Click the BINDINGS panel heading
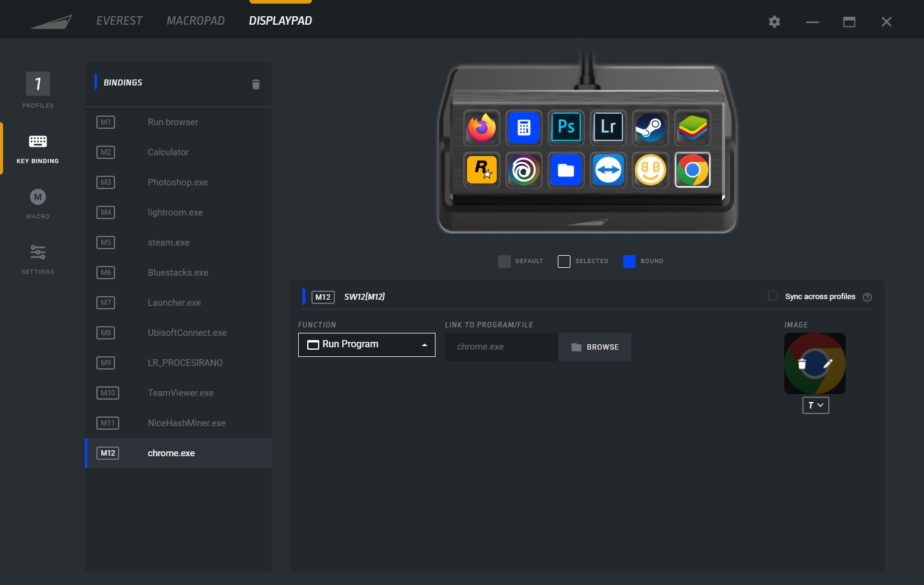 [123, 82]
